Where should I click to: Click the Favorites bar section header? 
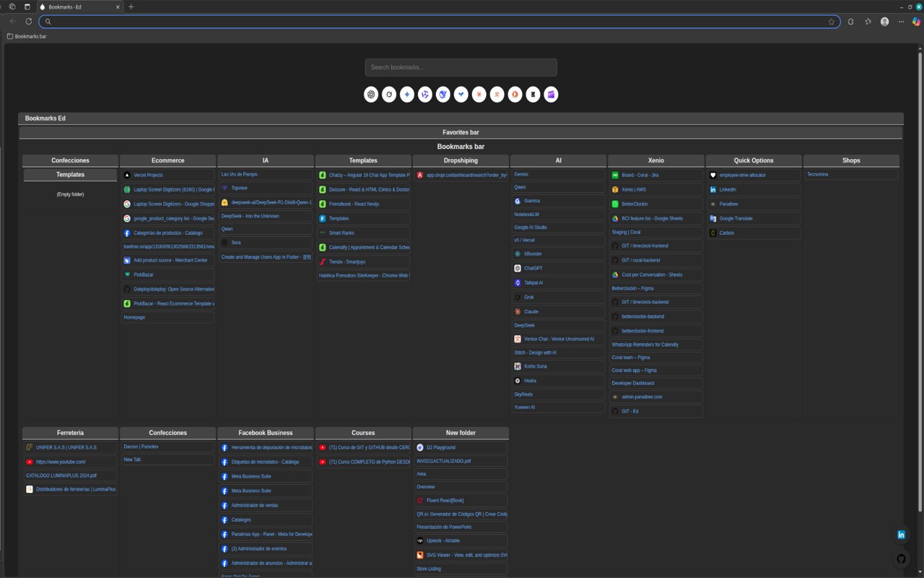tap(461, 132)
